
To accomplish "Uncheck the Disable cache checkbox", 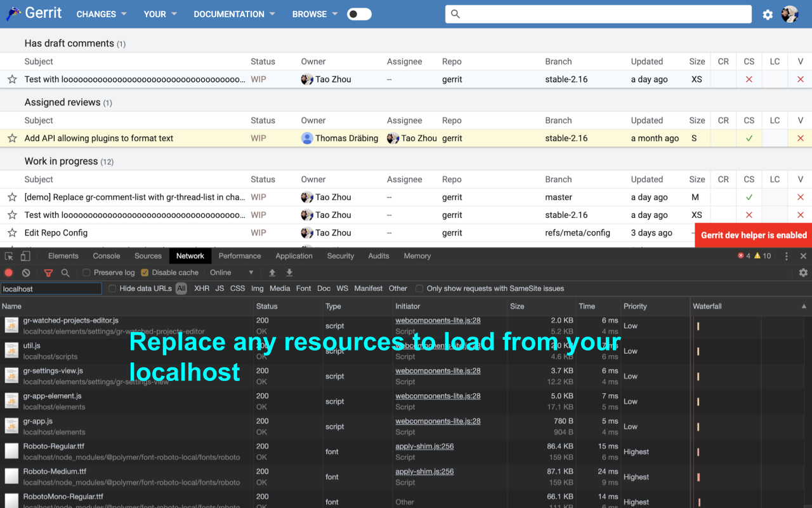I will pos(145,272).
